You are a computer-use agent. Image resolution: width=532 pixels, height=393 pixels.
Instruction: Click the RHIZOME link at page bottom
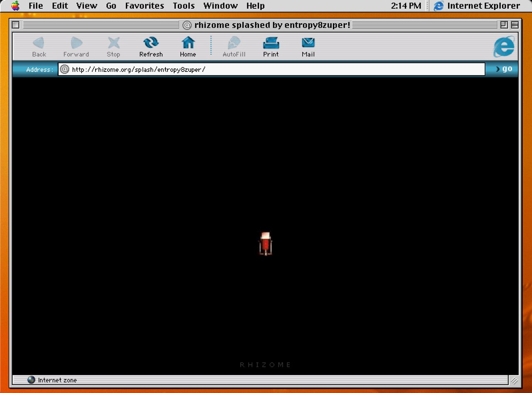pyautogui.click(x=266, y=365)
